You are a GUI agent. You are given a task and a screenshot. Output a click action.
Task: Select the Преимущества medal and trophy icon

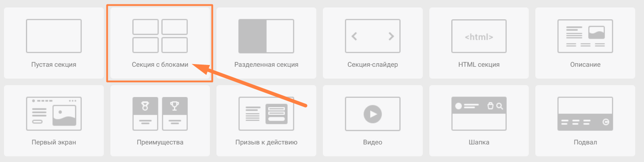(160, 114)
